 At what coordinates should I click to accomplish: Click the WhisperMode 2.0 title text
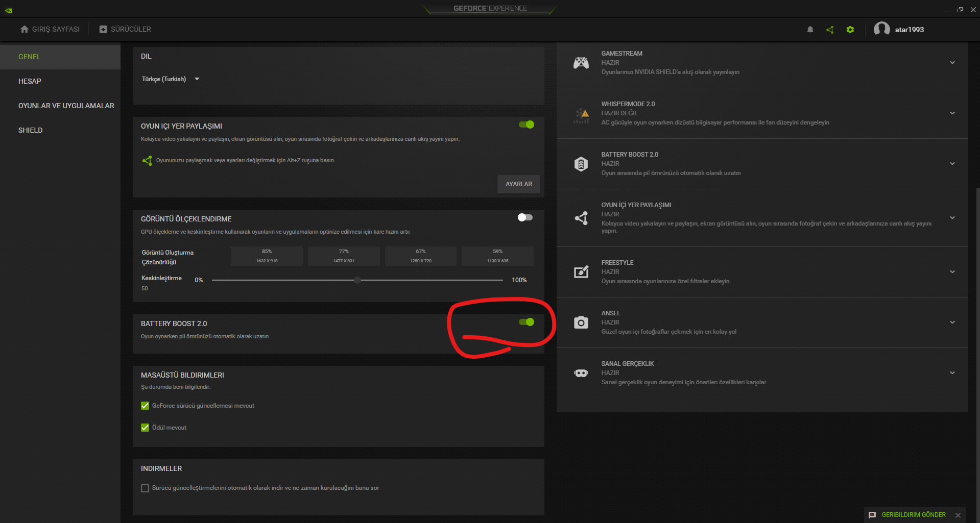(628, 104)
